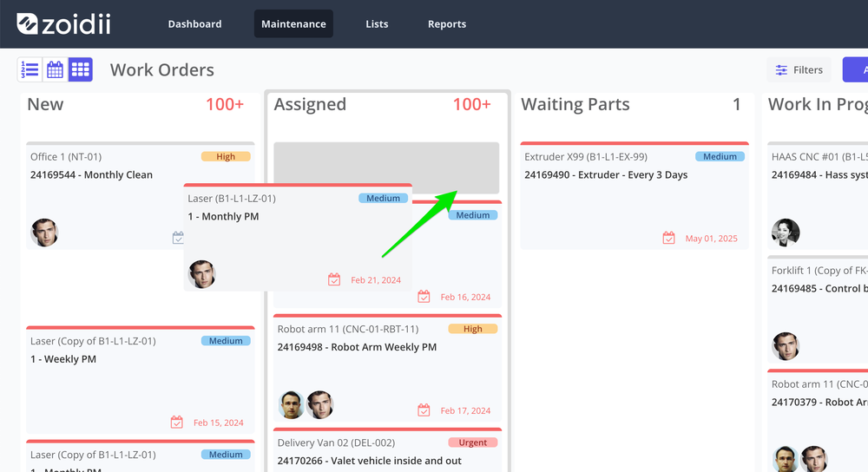Image resolution: width=868 pixels, height=472 pixels.
Task: Click Waiting Parts column header
Action: coord(575,104)
